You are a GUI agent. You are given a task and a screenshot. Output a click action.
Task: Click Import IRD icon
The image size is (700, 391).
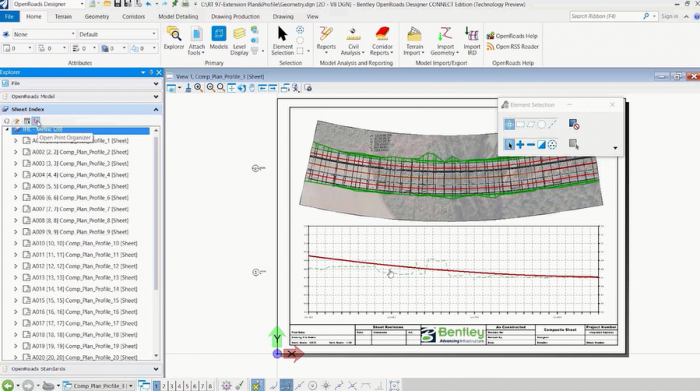[x=471, y=41]
